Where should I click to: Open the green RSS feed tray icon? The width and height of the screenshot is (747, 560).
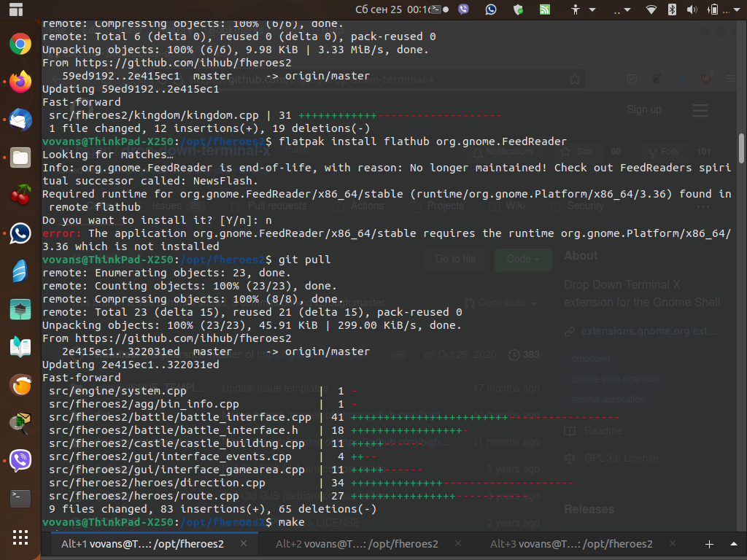544,9
